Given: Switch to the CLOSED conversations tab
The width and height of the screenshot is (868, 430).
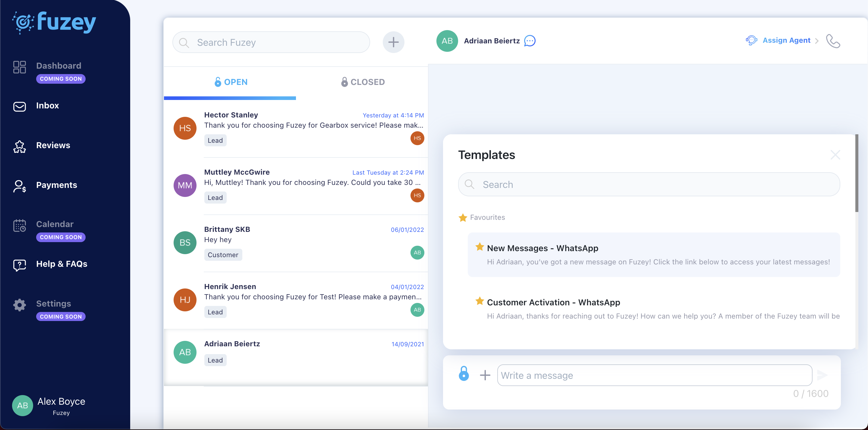Looking at the screenshot, I should coord(362,82).
